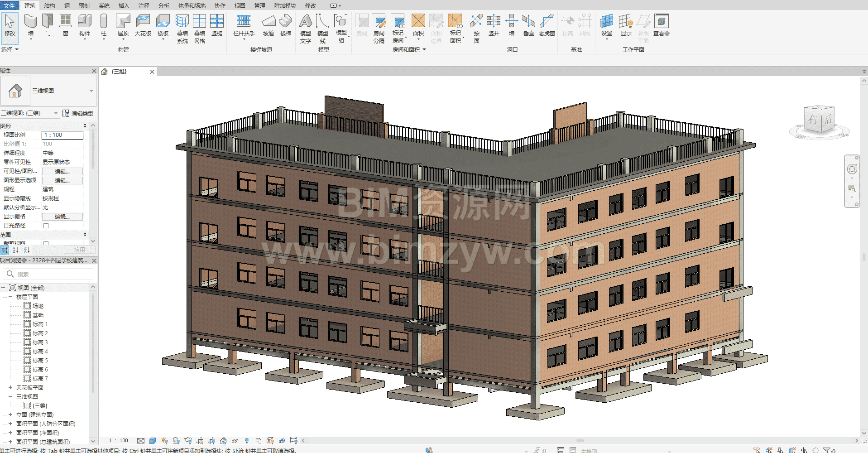Select the 天花板 (Ceiling) tool
Screen dimensions: 868x453
(143, 25)
